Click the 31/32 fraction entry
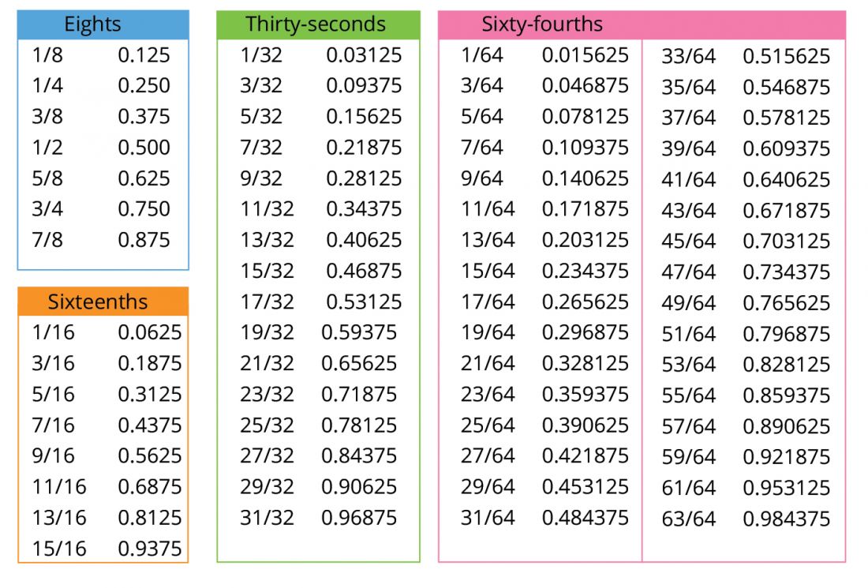 [x=267, y=518]
